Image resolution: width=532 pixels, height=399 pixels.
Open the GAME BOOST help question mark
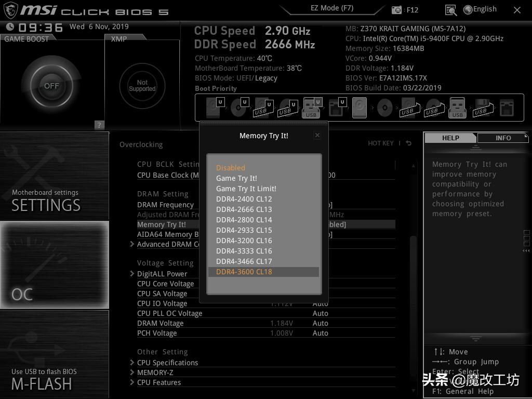(x=99, y=125)
